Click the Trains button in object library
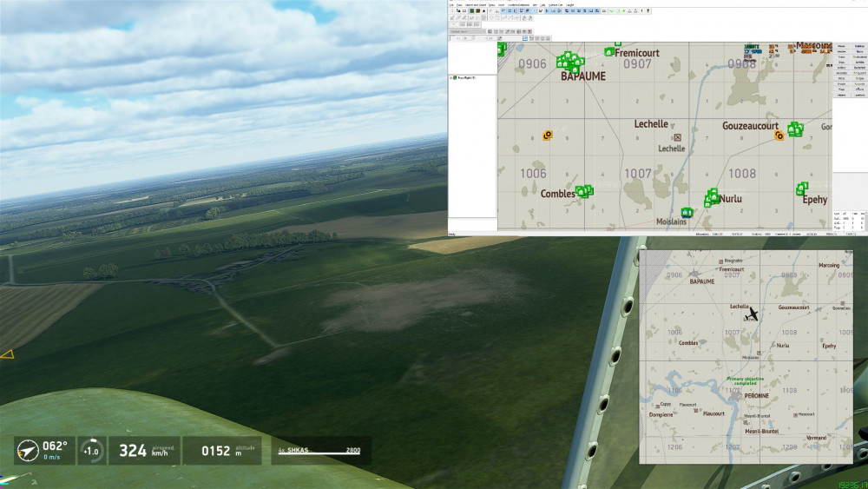The height and width of the screenshot is (489, 868). pos(841,57)
